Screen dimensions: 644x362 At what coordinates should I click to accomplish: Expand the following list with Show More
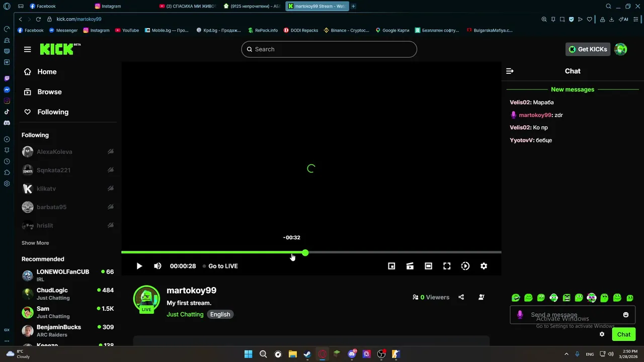pyautogui.click(x=35, y=243)
